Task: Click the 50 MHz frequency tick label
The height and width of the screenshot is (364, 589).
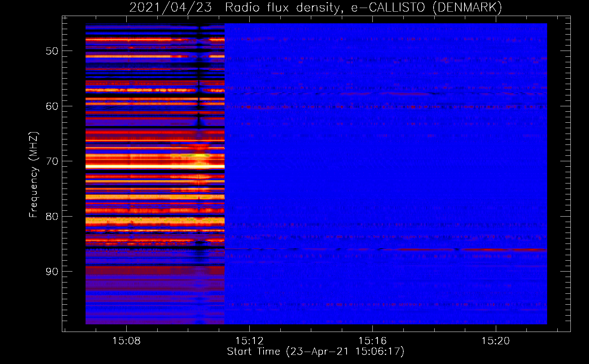Action: point(52,51)
